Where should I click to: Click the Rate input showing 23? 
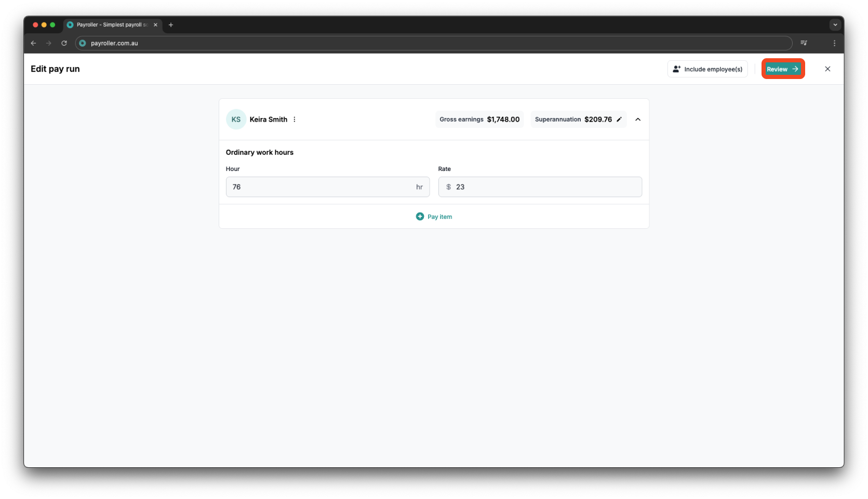[x=540, y=187]
